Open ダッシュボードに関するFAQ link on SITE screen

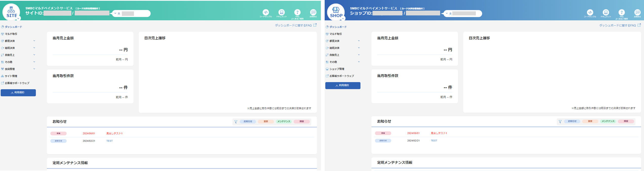pyautogui.click(x=296, y=26)
